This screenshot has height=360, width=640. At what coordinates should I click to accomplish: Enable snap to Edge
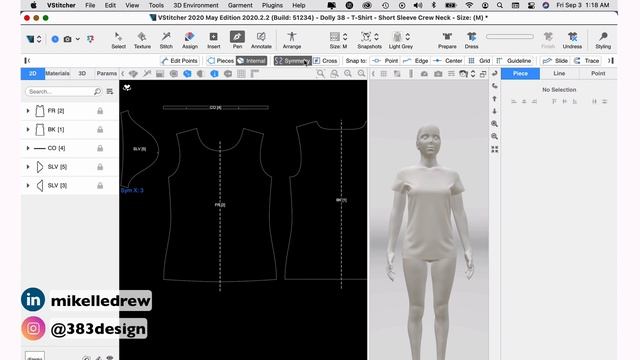(415, 61)
